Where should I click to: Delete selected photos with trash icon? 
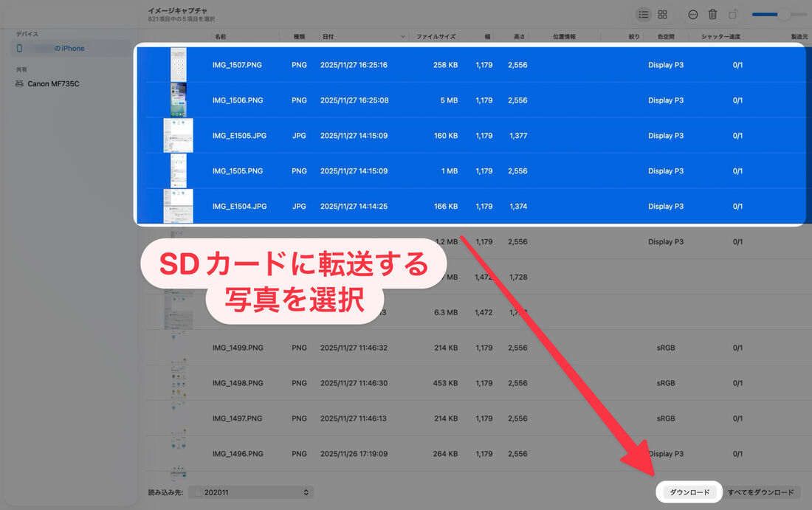[712, 15]
